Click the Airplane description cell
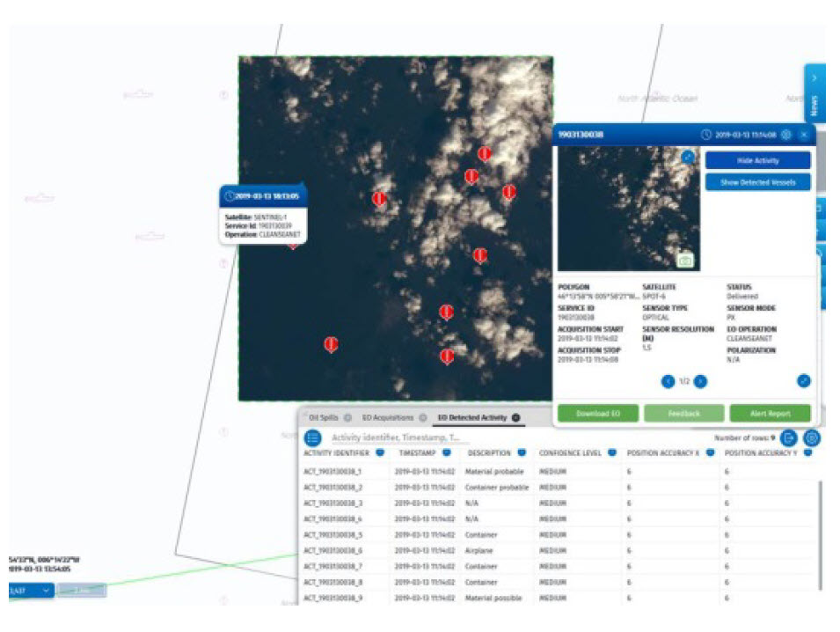The image size is (840, 632). click(478, 550)
